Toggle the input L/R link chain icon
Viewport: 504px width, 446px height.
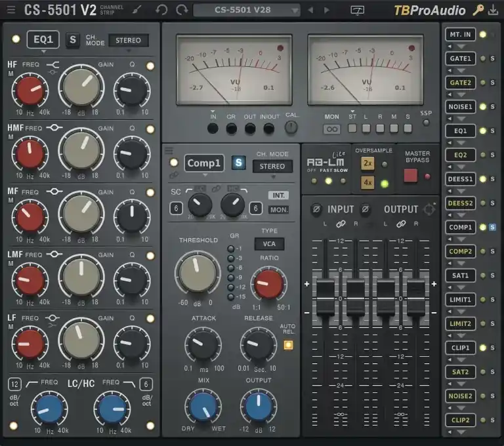coord(341,224)
